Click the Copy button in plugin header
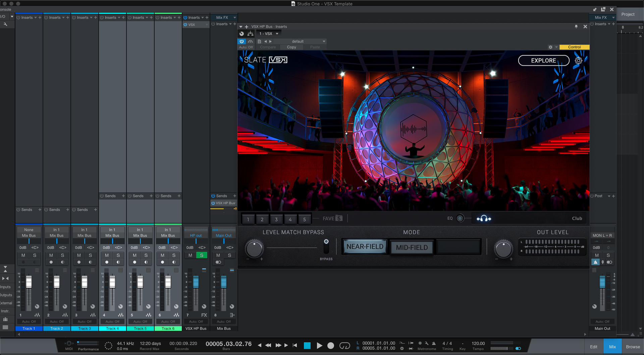The width and height of the screenshot is (644, 355). [x=291, y=47]
